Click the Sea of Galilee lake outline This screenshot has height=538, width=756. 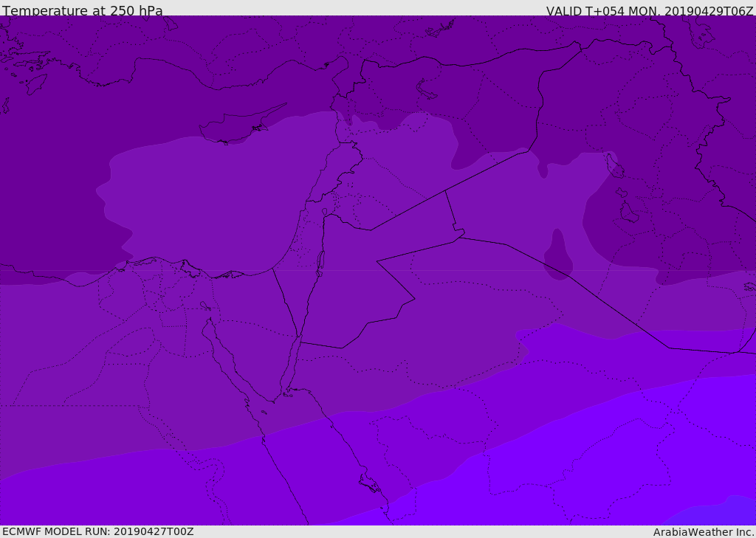[x=324, y=213]
